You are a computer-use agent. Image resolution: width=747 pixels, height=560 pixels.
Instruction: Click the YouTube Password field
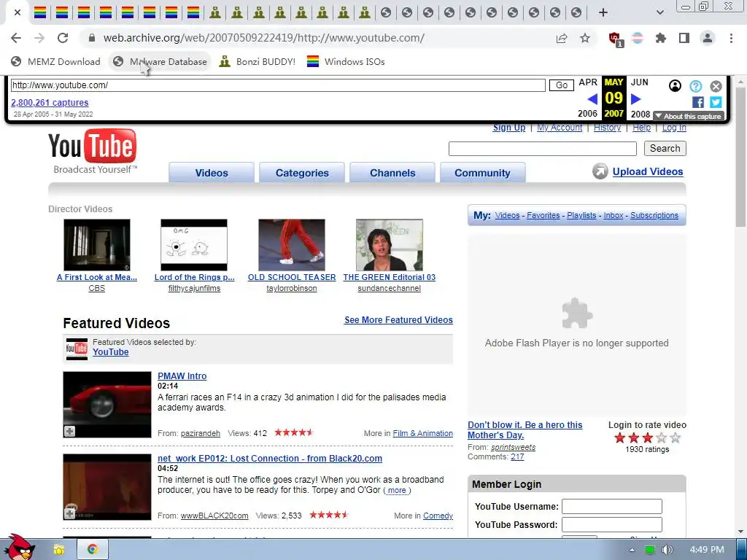click(x=612, y=524)
